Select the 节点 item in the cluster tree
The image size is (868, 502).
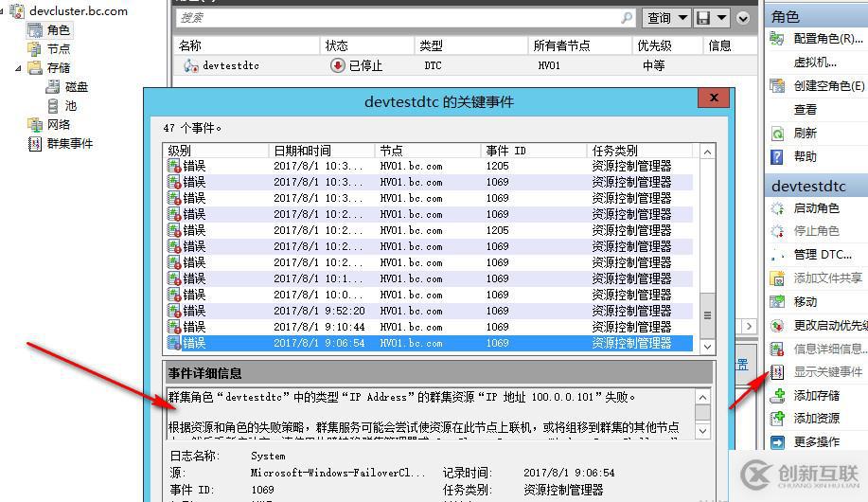pyautogui.click(x=58, y=49)
